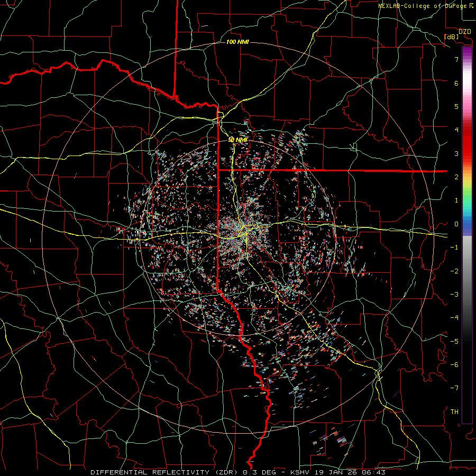Click the 2 value on color scale

click(456, 177)
